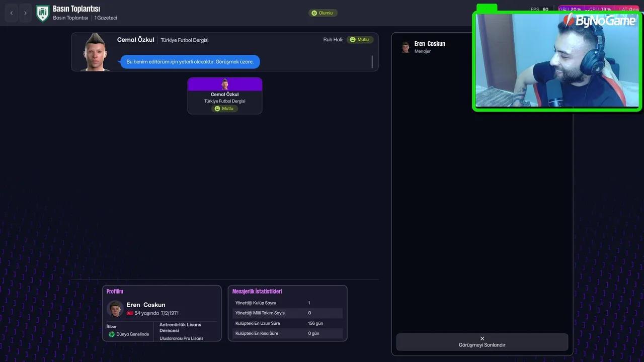Click the forward navigation arrow
The image size is (644, 362).
tap(25, 13)
